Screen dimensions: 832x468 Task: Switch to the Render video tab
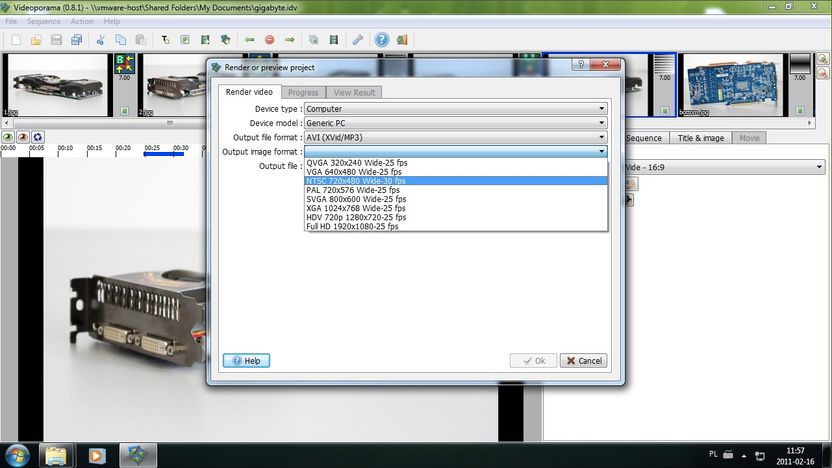249,92
